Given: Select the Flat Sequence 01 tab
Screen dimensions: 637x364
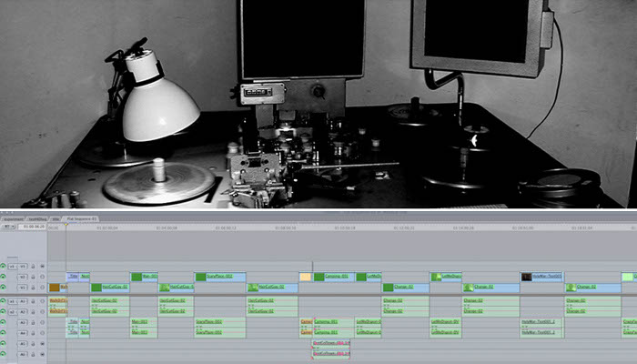Looking at the screenshot, I should click(81, 218).
